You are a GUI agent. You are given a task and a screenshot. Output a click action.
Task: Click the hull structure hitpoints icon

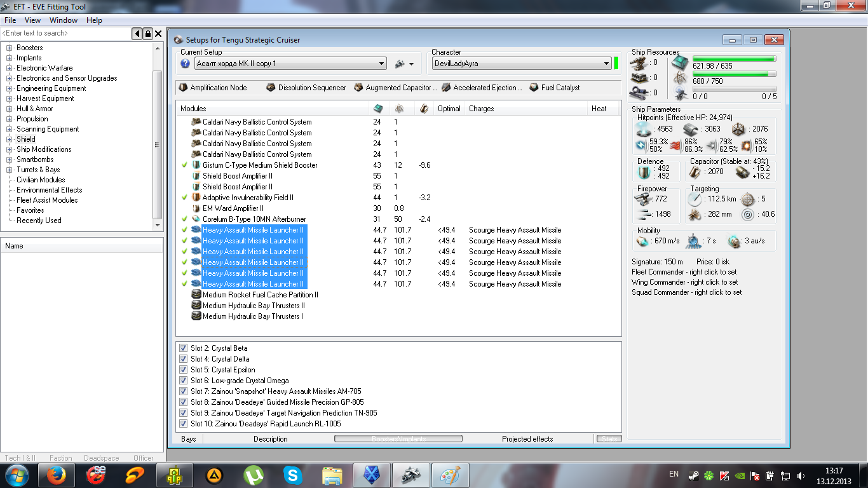coord(738,129)
